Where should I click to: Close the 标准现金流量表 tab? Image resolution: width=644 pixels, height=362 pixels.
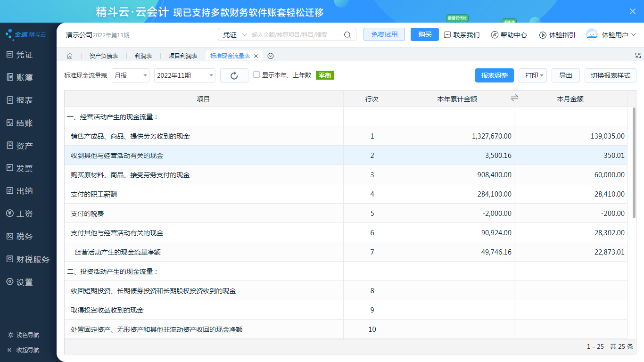pyautogui.click(x=256, y=56)
